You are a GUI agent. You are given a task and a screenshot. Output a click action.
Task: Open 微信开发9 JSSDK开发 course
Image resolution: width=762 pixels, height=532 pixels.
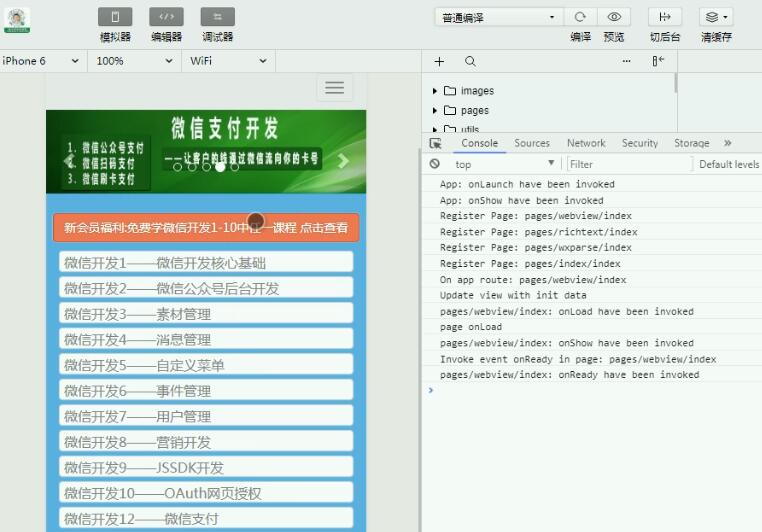tap(206, 467)
